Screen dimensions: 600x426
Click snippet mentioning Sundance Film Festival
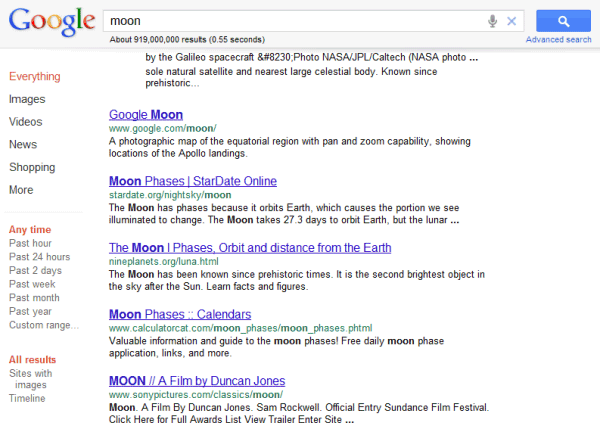tap(299, 413)
